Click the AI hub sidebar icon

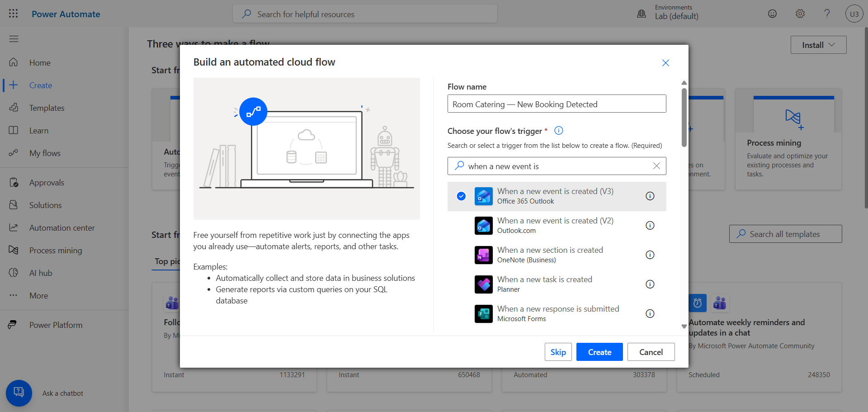point(14,273)
